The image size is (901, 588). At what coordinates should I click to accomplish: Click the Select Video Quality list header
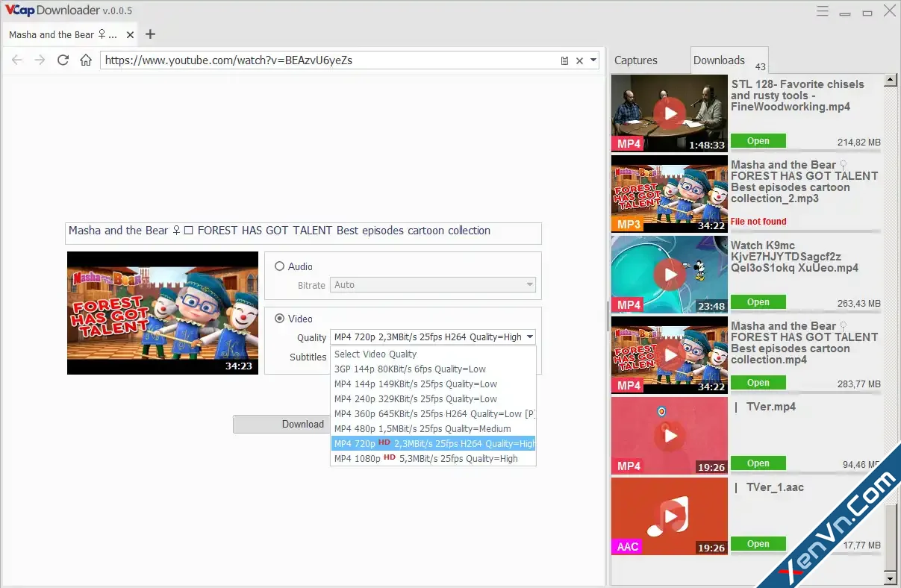click(x=433, y=354)
